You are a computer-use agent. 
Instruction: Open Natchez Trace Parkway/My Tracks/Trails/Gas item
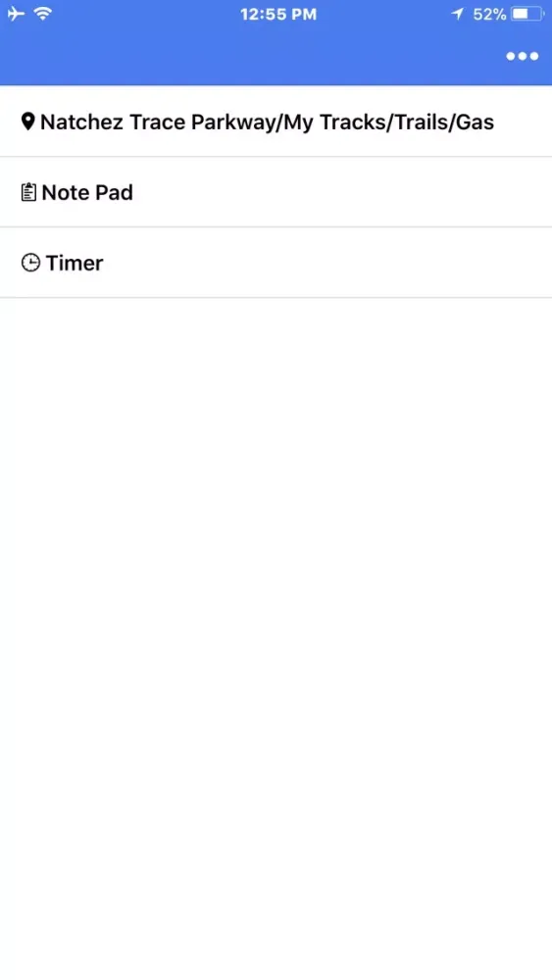(276, 122)
